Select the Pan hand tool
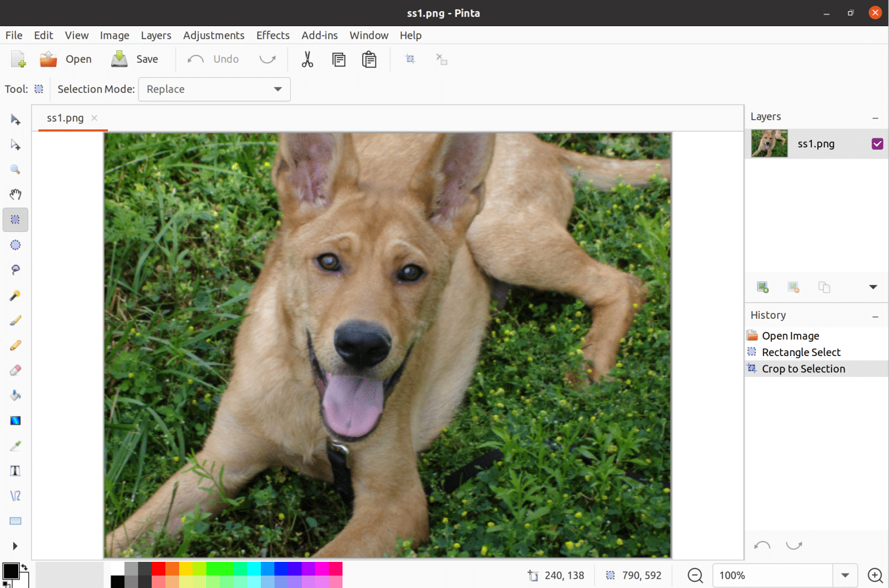The width and height of the screenshot is (889, 588). pos(15,195)
